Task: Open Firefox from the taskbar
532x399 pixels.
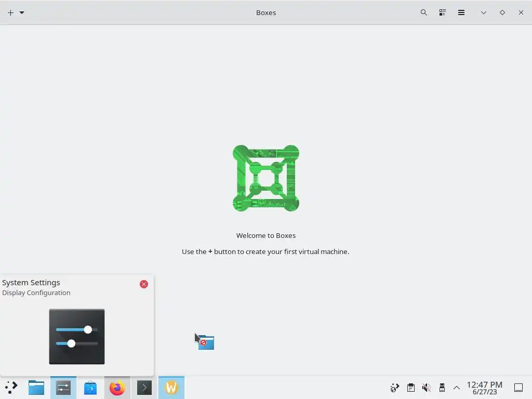Action: [x=117, y=388]
